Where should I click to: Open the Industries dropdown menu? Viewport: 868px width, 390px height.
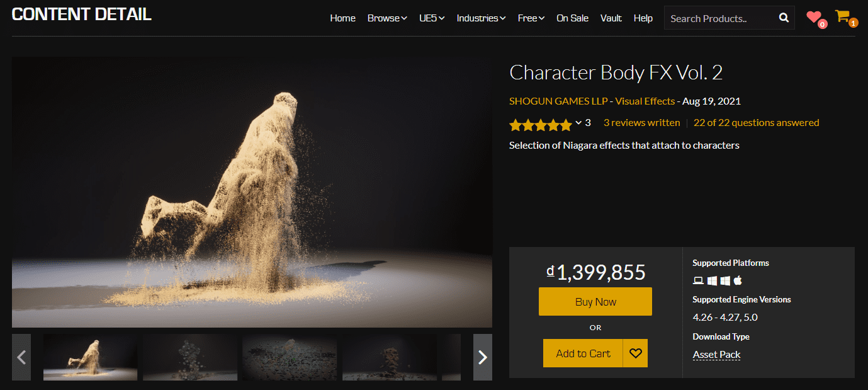point(481,18)
